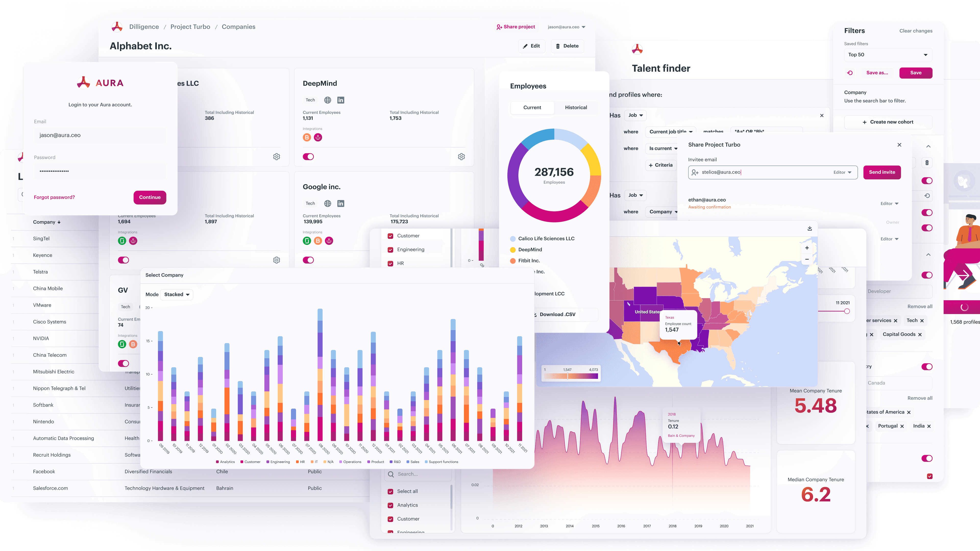Open chart Mode Stacked dropdown

[x=177, y=295]
